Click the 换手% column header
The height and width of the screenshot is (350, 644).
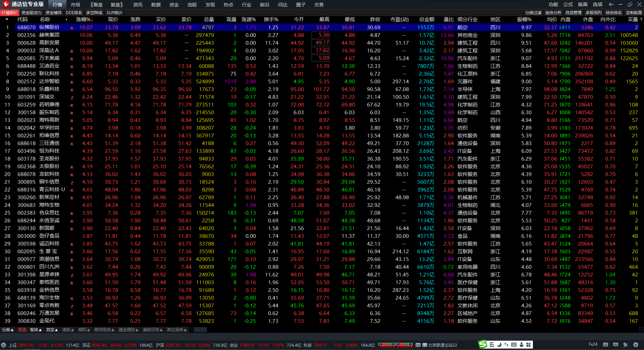(x=271, y=19)
